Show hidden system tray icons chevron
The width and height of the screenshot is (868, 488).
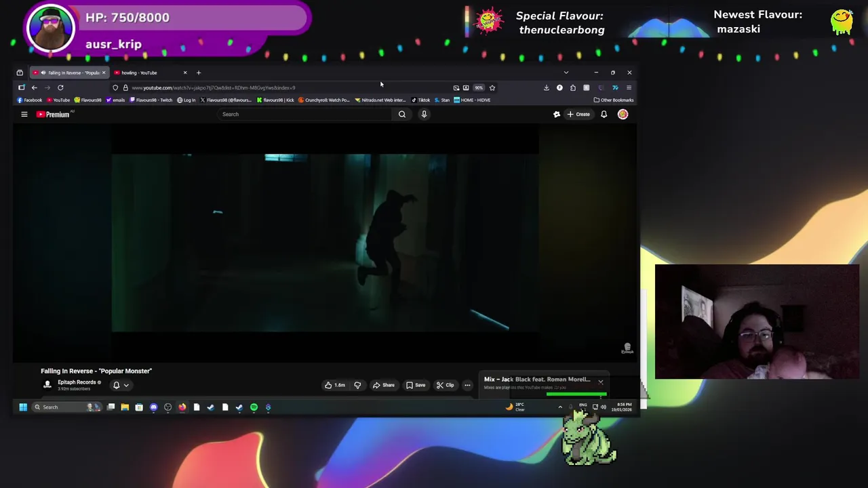(x=560, y=407)
